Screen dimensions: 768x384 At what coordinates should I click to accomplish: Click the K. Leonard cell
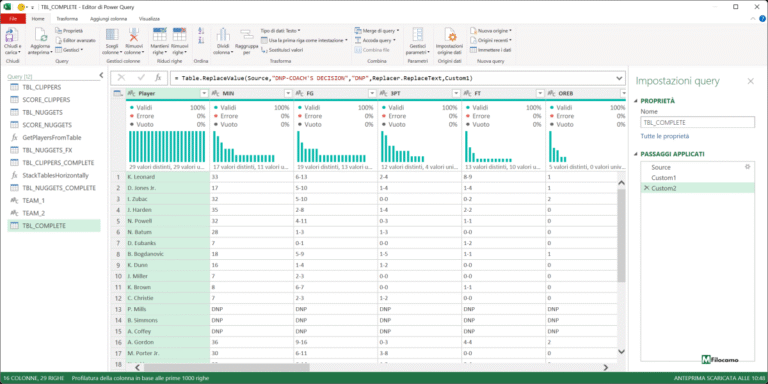pos(167,177)
